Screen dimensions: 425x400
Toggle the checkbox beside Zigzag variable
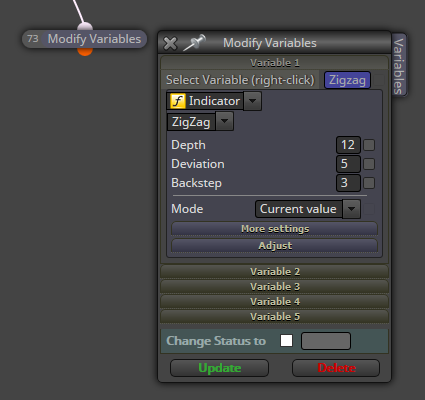point(379,80)
